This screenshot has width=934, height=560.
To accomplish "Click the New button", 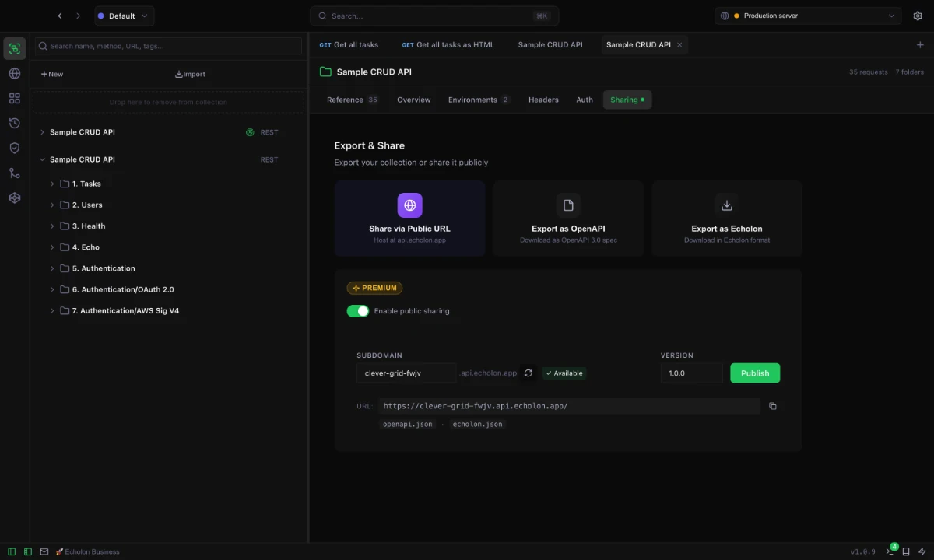I will click(52, 74).
